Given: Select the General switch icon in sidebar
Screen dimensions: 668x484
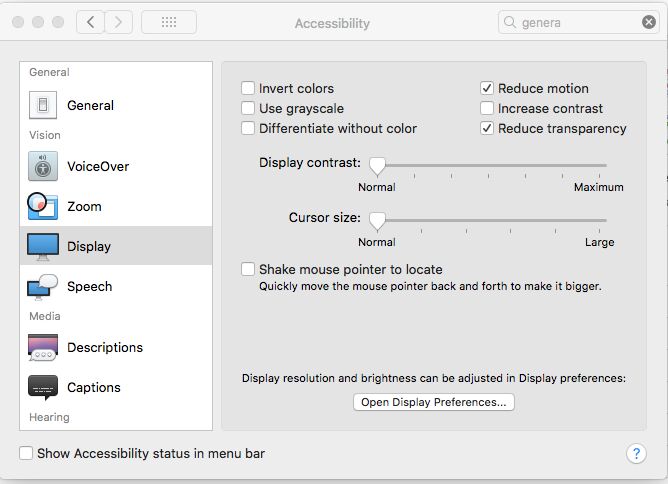Looking at the screenshot, I should pyautogui.click(x=43, y=105).
